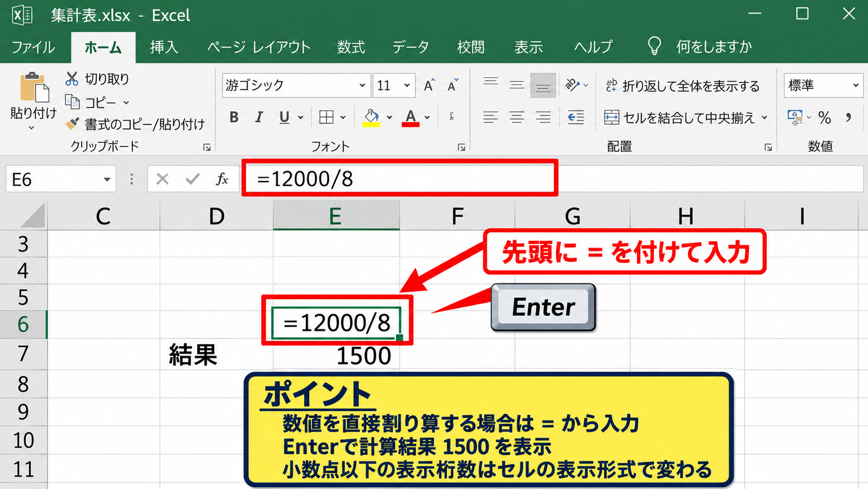
Task: Open the paste options arrow under 貼り付け
Action: coord(31,128)
